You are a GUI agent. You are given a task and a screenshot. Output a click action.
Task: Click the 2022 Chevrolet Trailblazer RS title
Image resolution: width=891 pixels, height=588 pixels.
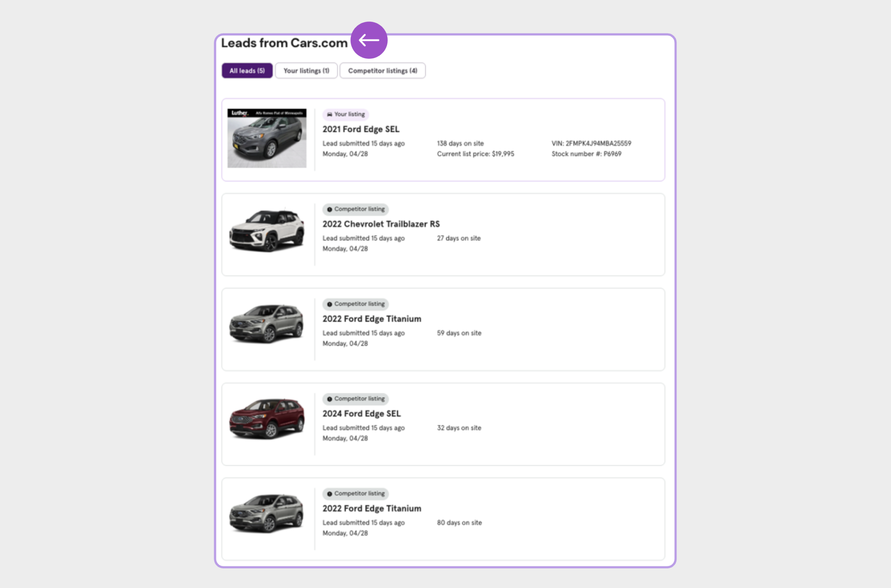381,224
